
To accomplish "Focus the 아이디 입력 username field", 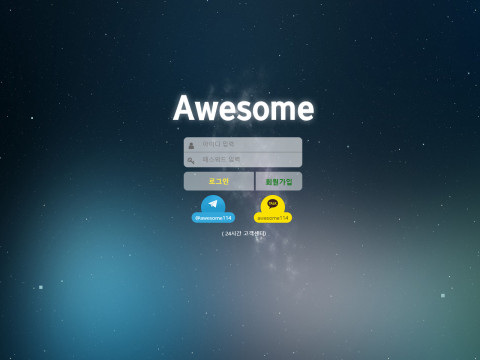I will pyautogui.click(x=243, y=145).
